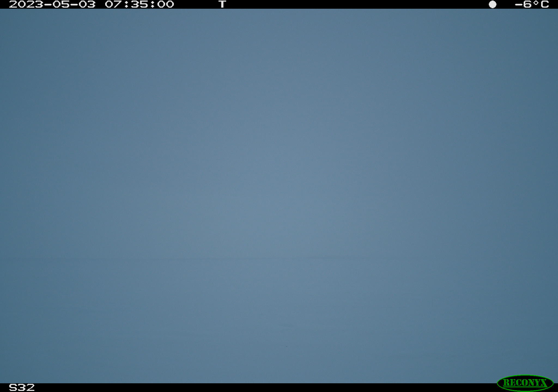Screen dimensions: 558x392
Task: Click the full moon phase icon
Action: coord(492,4)
